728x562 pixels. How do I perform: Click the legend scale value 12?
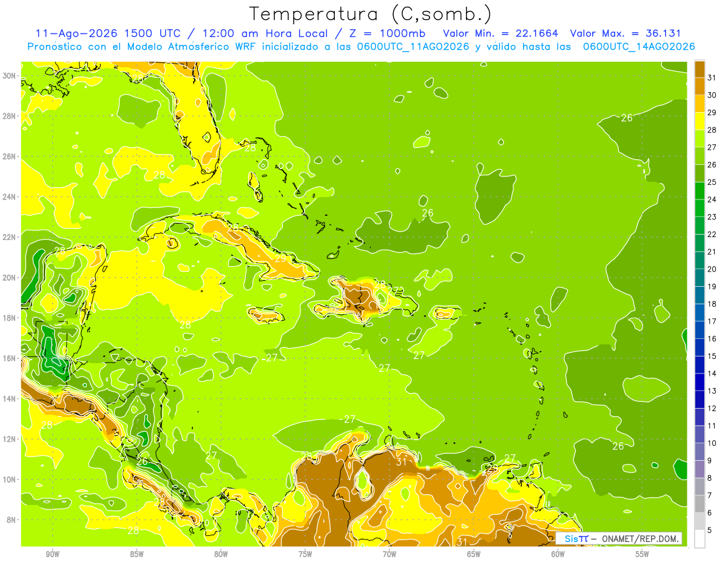712,408
